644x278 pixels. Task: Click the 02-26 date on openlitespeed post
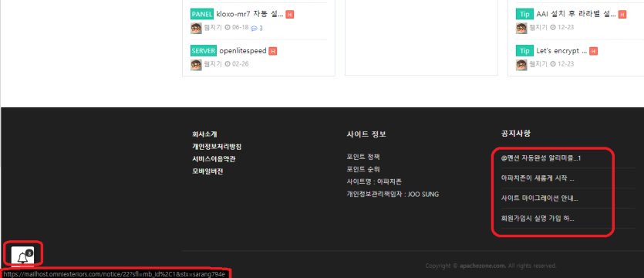point(241,64)
